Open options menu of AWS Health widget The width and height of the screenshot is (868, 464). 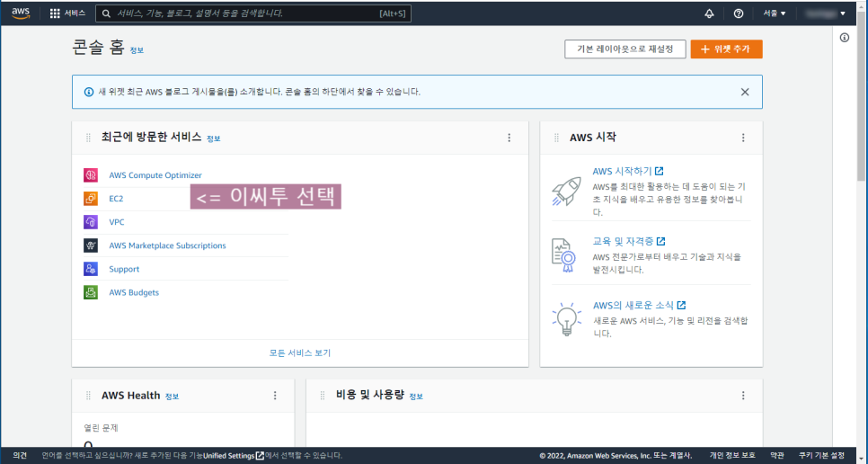coord(275,396)
